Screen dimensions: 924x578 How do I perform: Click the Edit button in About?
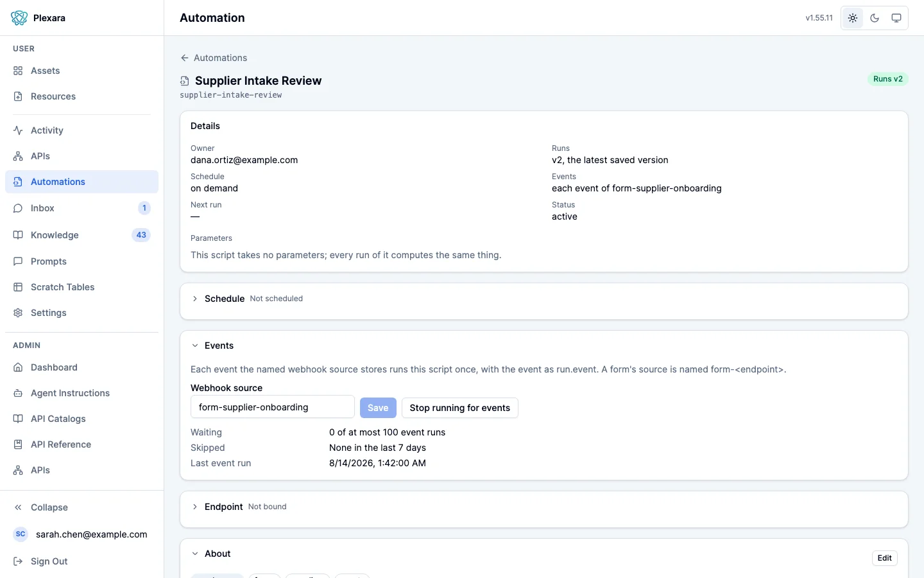click(x=885, y=558)
